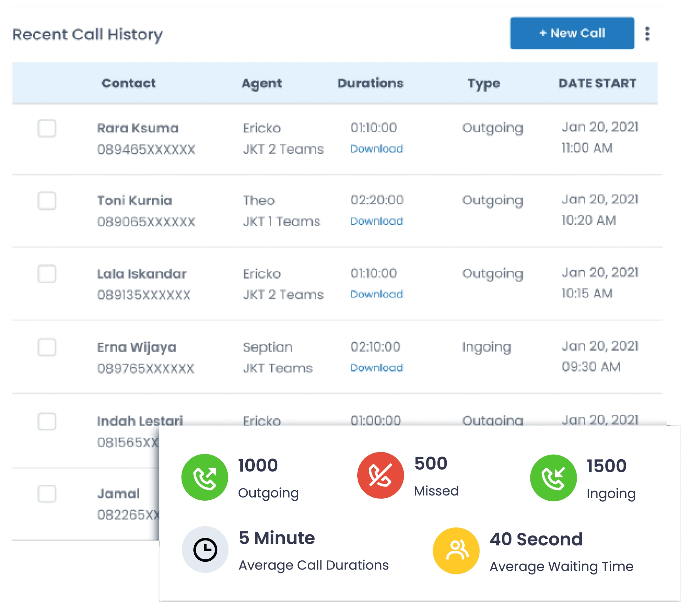Download Erna Wijaya's call recording
This screenshot has height=616, width=691.
point(376,368)
